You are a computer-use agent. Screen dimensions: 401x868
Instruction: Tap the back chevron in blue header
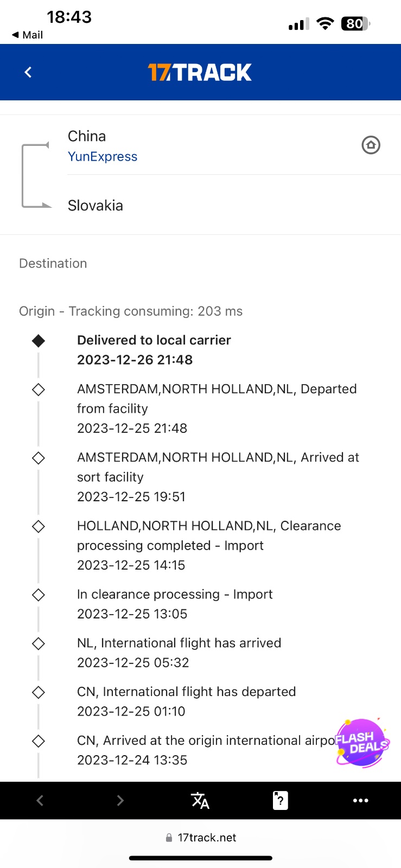click(28, 72)
